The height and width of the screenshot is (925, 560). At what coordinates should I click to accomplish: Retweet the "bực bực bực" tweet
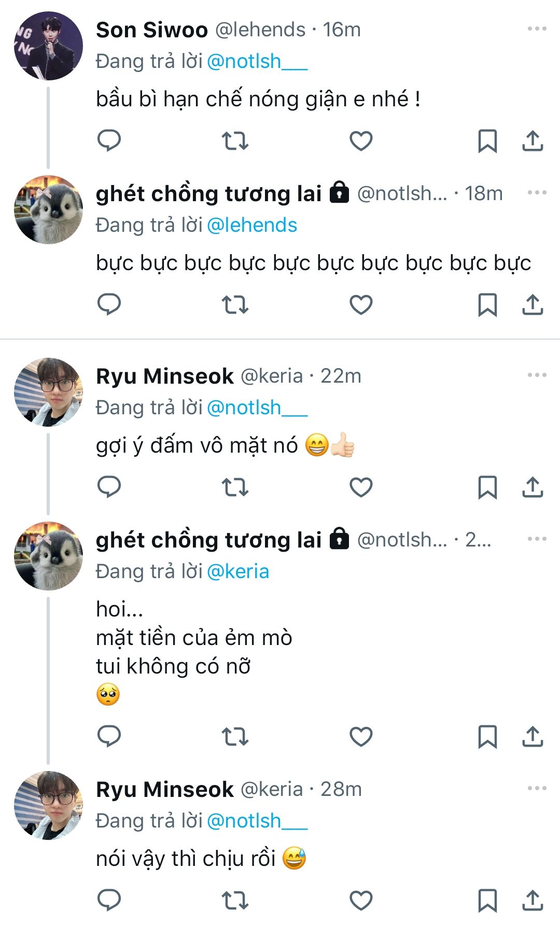pos(235,304)
